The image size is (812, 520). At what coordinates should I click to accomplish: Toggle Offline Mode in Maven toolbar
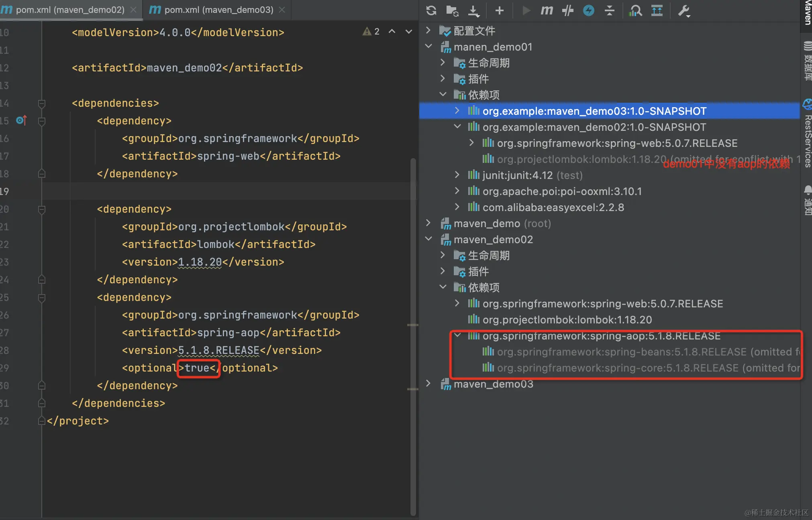[567, 10]
